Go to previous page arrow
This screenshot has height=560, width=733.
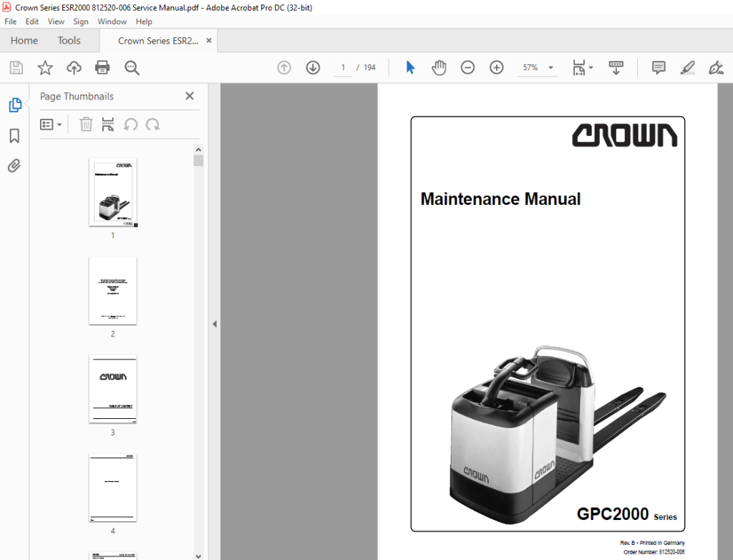point(283,68)
